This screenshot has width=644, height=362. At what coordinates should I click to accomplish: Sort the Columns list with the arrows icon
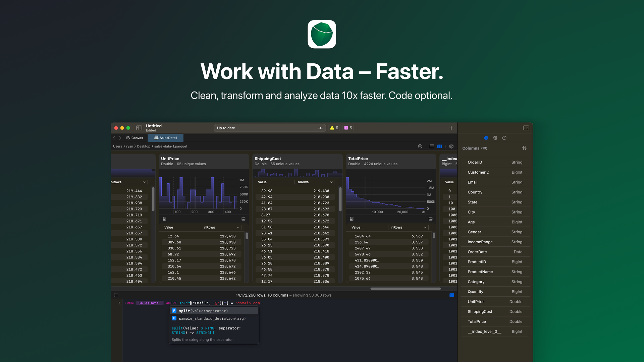[525, 148]
